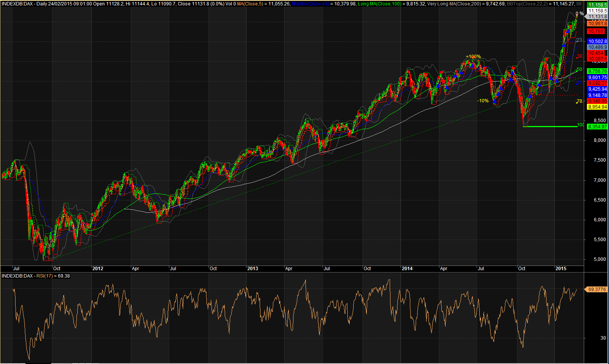609x364 pixels.
Task: Select the red 10,765 price label
Action: 596,31
